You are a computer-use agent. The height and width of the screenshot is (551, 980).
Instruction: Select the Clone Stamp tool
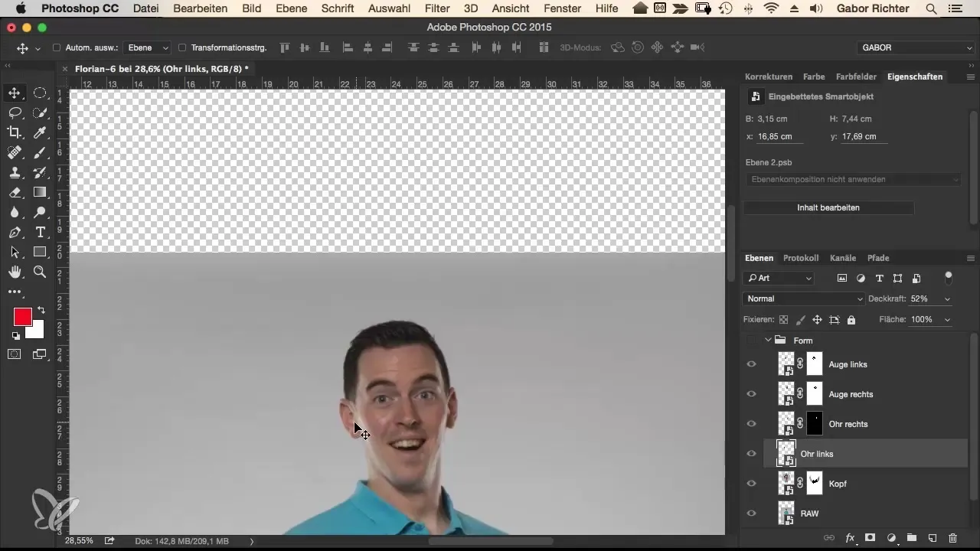(x=15, y=173)
